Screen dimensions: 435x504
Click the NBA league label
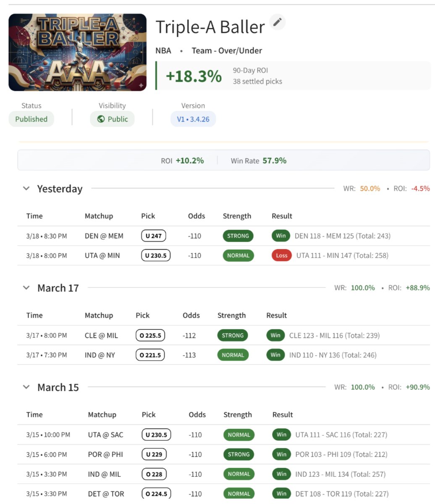tap(163, 50)
